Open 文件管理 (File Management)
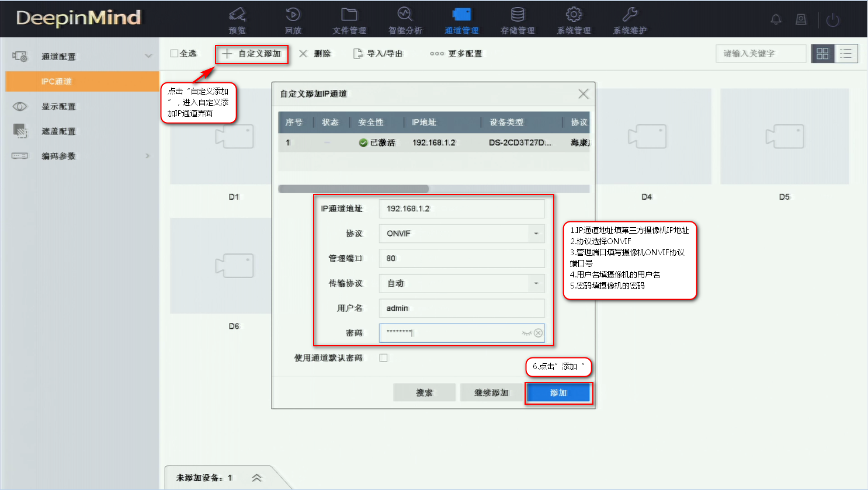Screen dimensions: 868x490 [x=349, y=19]
